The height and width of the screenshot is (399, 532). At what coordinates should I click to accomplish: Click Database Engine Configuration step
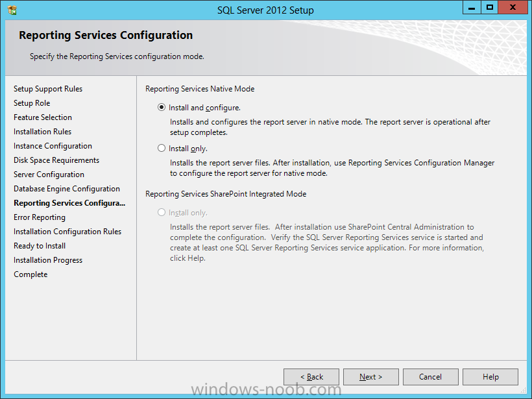(66, 189)
